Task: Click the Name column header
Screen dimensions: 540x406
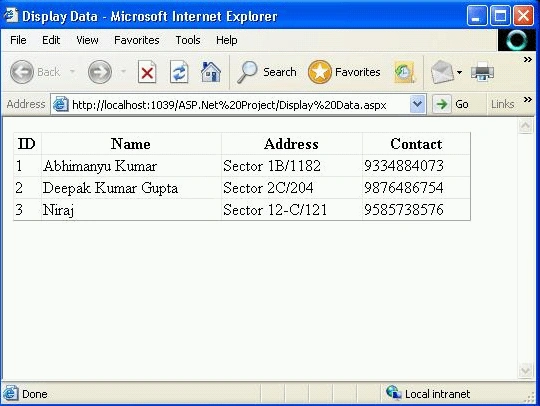Action: coord(131,144)
